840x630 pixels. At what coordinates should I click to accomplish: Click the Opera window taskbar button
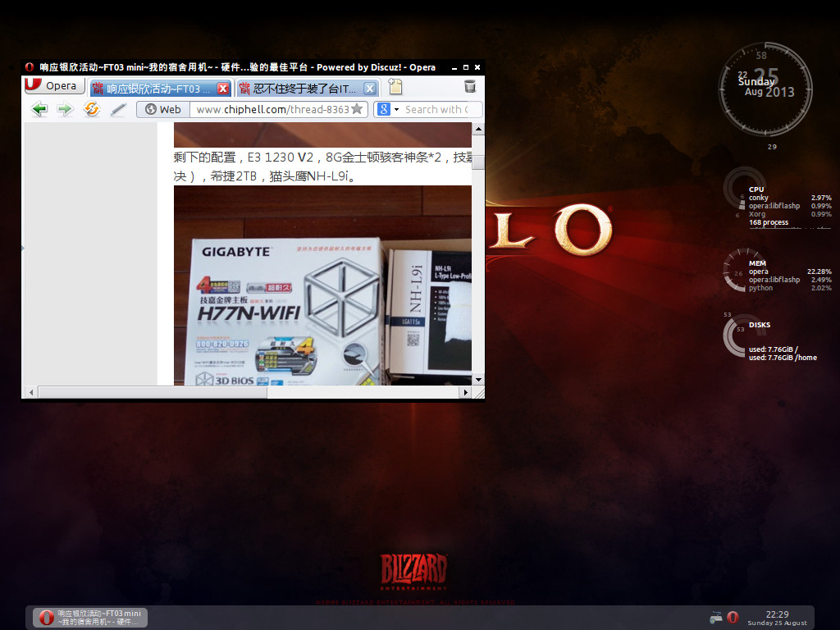(90, 617)
